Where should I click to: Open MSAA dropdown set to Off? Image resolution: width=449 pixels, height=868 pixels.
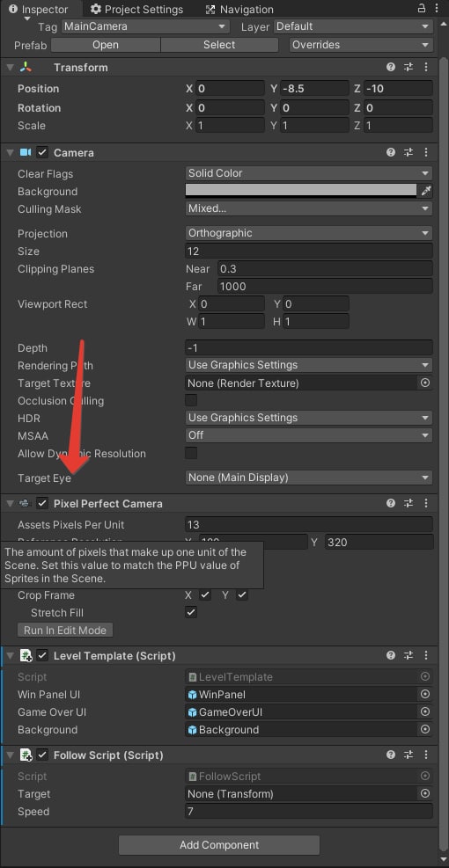click(309, 435)
